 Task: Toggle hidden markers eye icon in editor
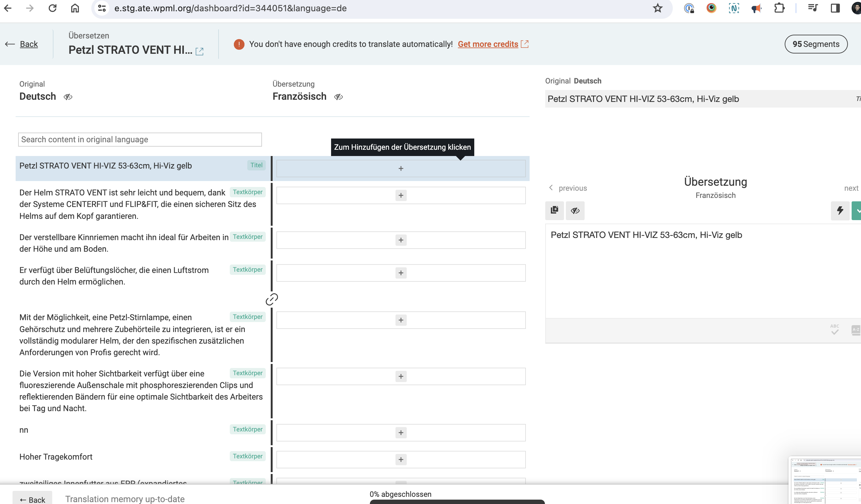[x=575, y=210]
